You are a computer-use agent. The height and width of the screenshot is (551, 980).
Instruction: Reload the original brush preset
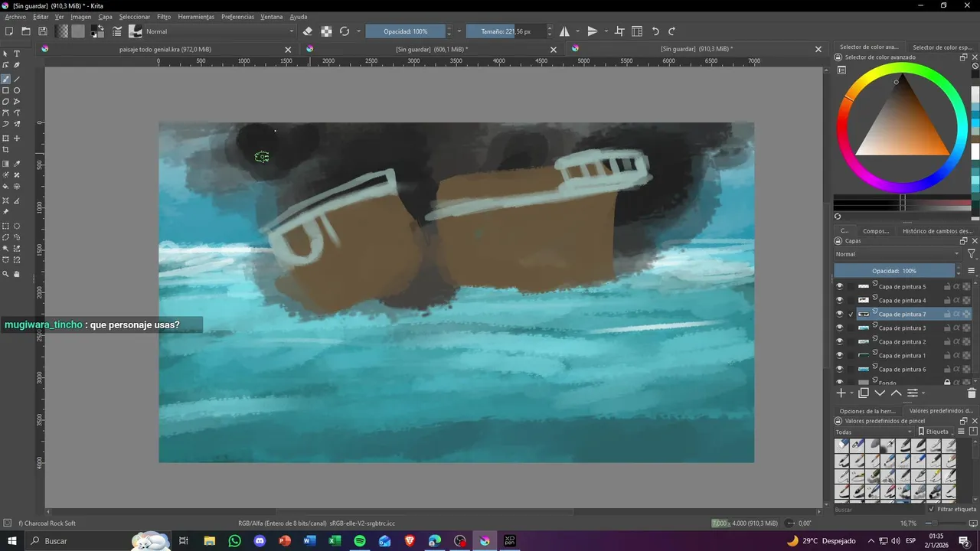(x=345, y=31)
